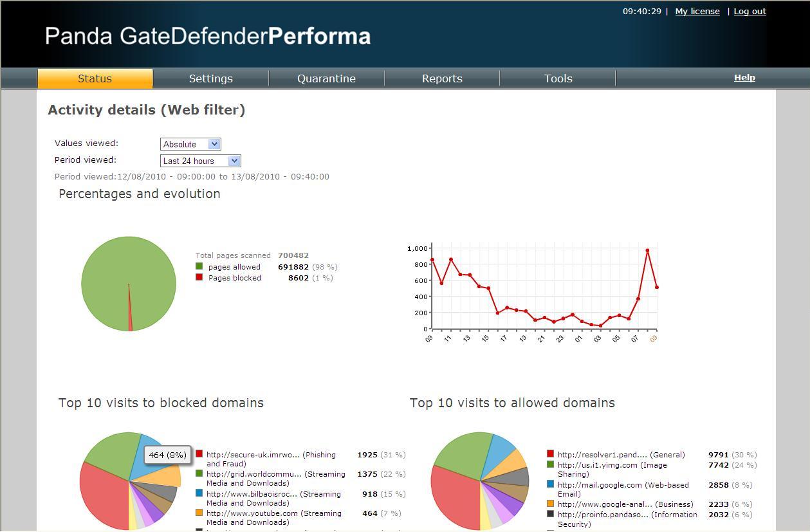Screen dimensions: 810x532
Task: Open the Help link
Action: coord(744,78)
